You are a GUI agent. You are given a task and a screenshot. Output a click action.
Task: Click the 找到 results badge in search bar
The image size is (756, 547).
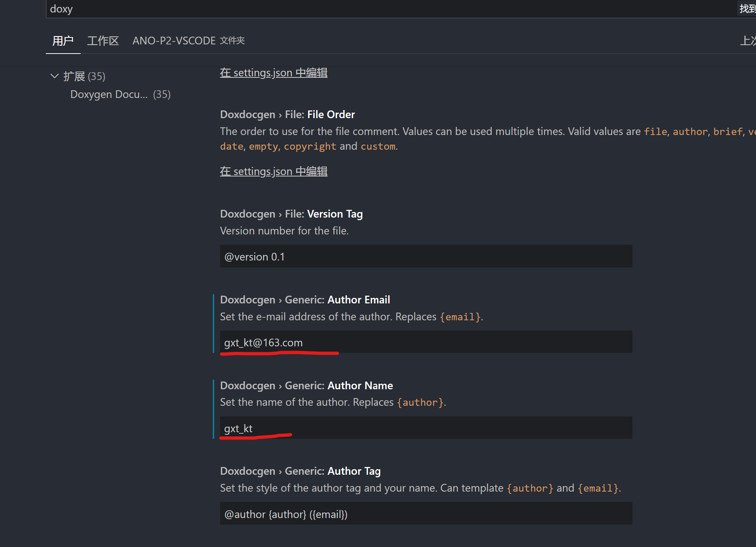coord(747,8)
